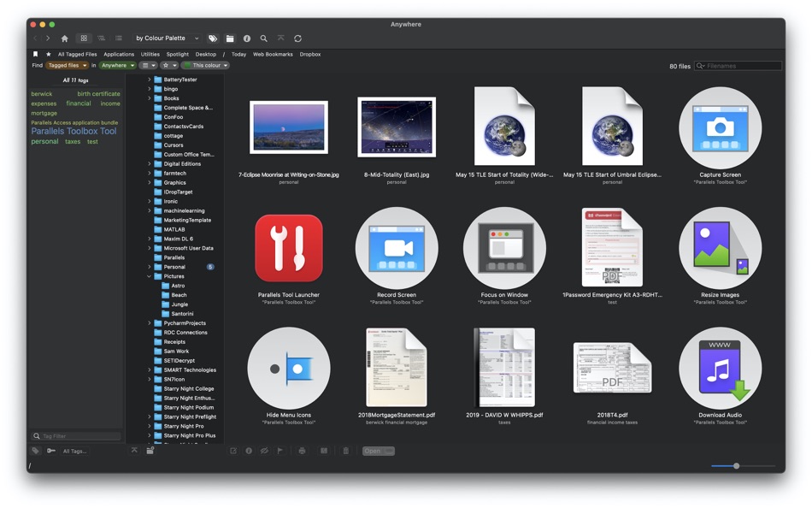Click the magnifier search icon in toolbar
Image resolution: width=812 pixels, height=508 pixels.
[263, 38]
